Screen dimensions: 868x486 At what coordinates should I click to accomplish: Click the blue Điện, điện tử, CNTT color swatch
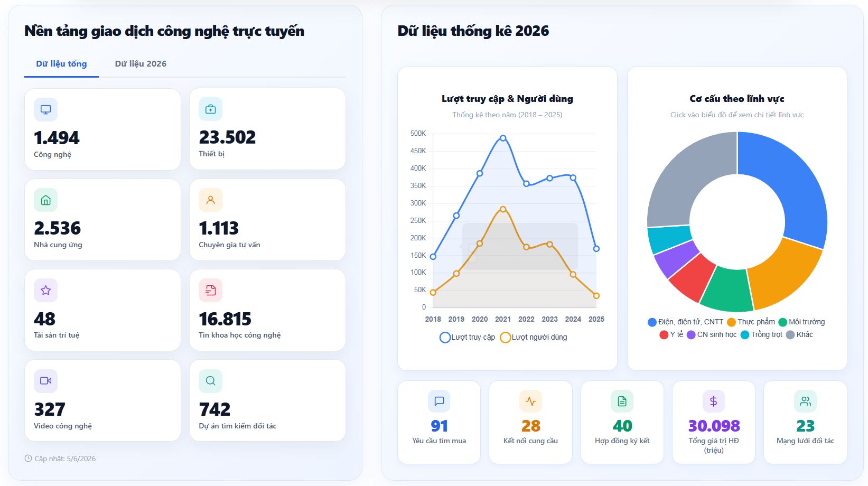tap(652, 322)
